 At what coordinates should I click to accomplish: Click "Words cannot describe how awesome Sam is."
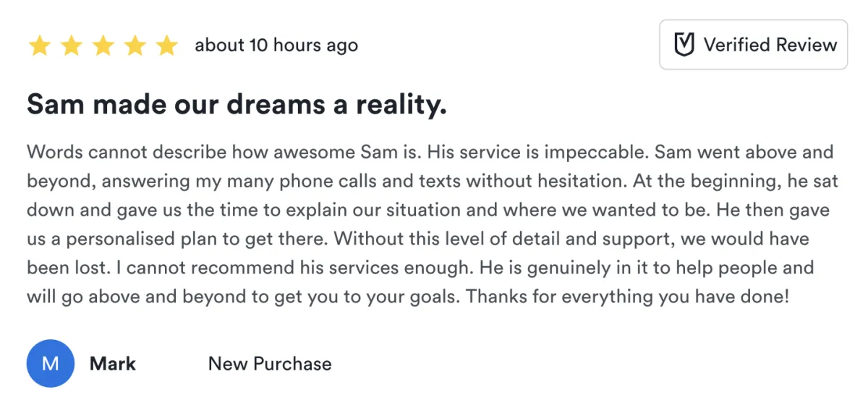224,153
